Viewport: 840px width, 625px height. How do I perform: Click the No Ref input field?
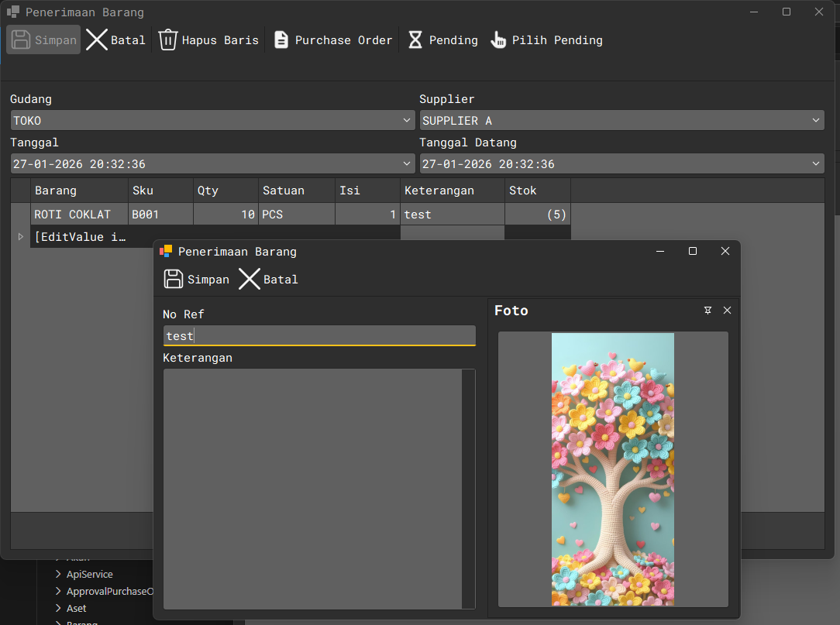318,336
